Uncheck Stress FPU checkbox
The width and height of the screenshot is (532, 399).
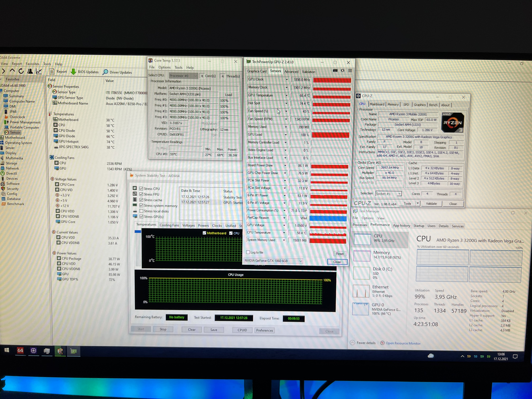tap(141, 194)
